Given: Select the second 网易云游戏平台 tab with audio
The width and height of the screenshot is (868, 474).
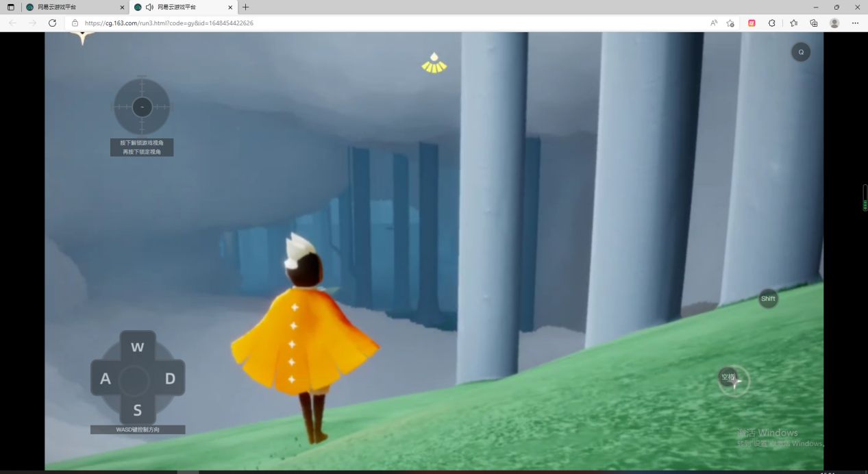Looking at the screenshot, I should tap(183, 7).
